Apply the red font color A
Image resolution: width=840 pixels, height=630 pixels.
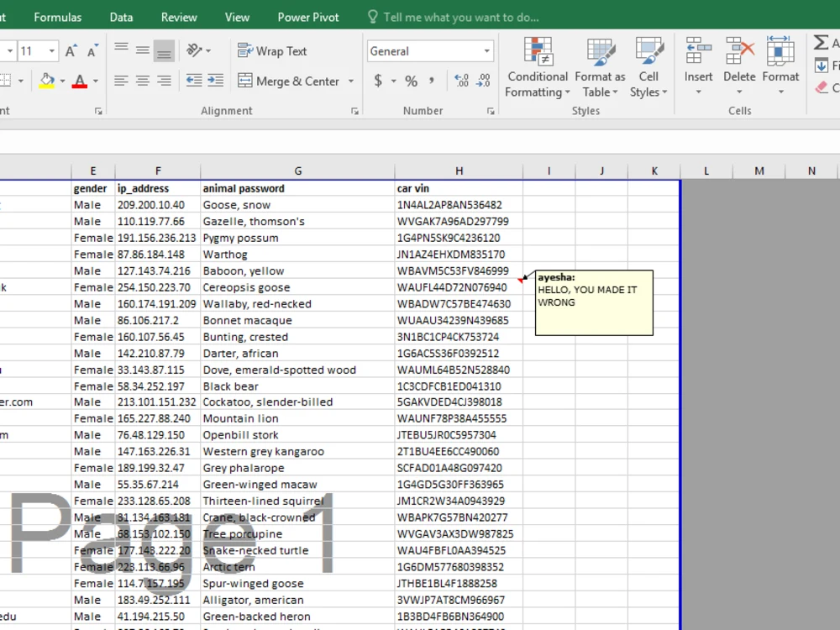pos(79,81)
